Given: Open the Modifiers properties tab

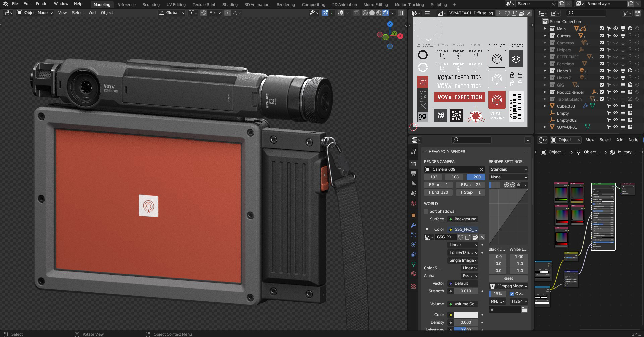Looking at the screenshot, I should [414, 225].
